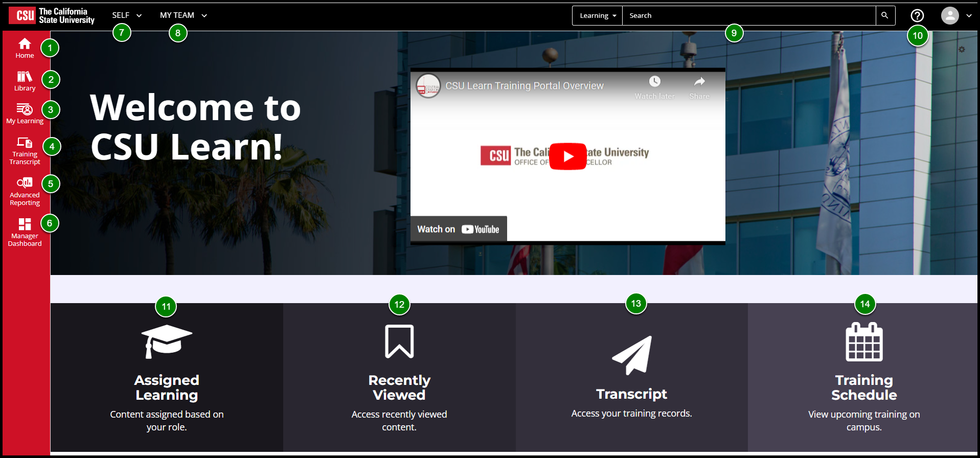This screenshot has height=458, width=980.
Task: Open the Help question mark icon
Action: click(918, 16)
